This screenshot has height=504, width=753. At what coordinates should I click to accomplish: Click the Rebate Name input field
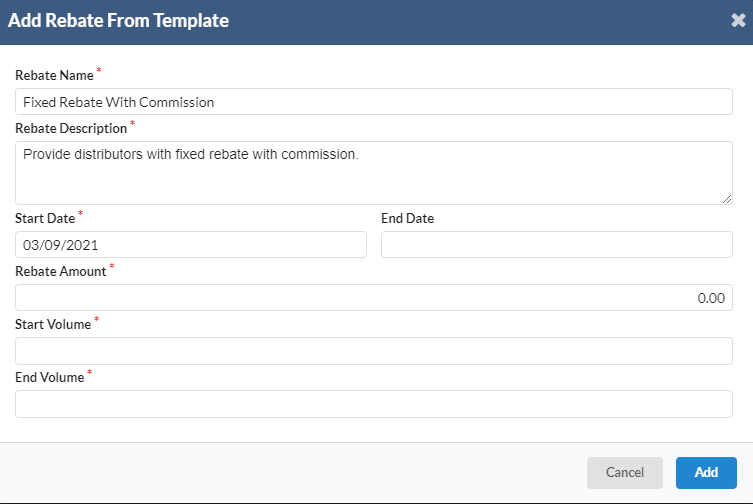pyautogui.click(x=374, y=102)
